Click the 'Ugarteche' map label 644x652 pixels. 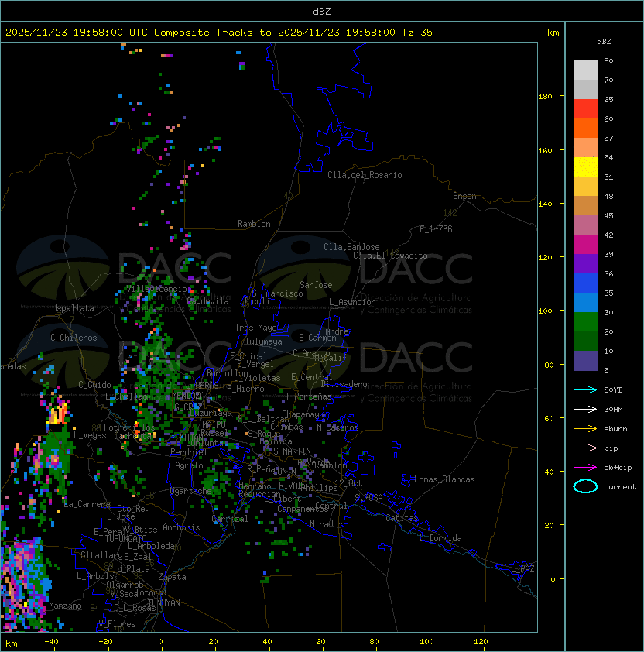coord(191,491)
